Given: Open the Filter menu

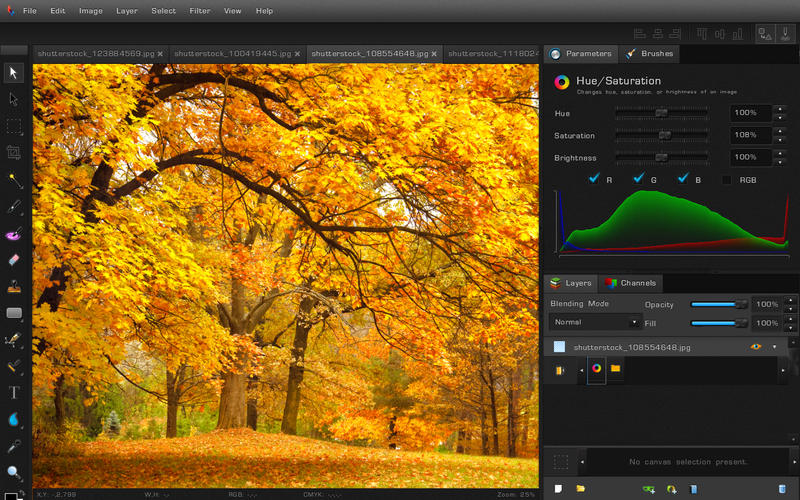Looking at the screenshot, I should [x=199, y=11].
